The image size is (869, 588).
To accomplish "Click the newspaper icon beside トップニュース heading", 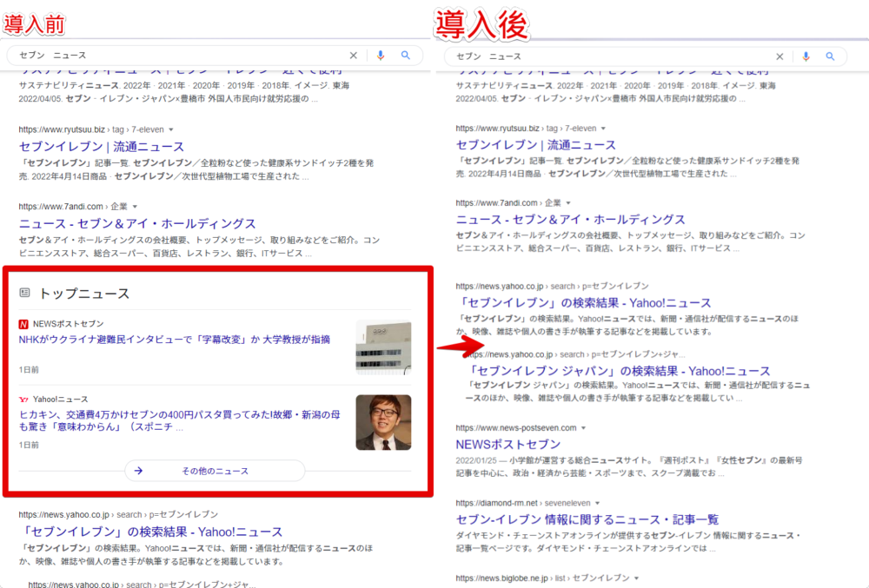I will 24,293.
